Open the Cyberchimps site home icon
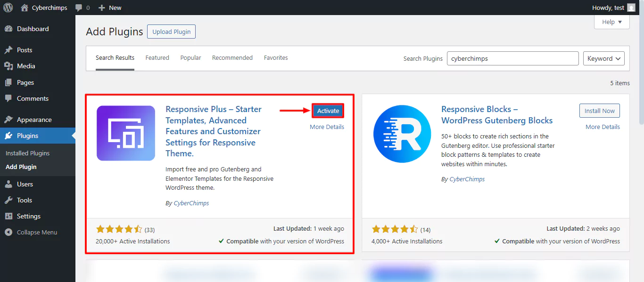Viewport: 644px width, 282px height. coord(25,8)
